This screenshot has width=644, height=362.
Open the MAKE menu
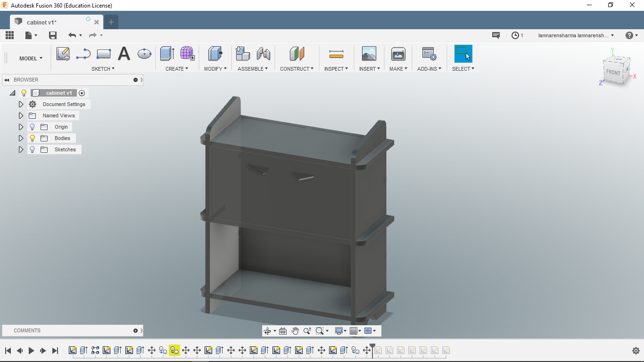coord(398,69)
